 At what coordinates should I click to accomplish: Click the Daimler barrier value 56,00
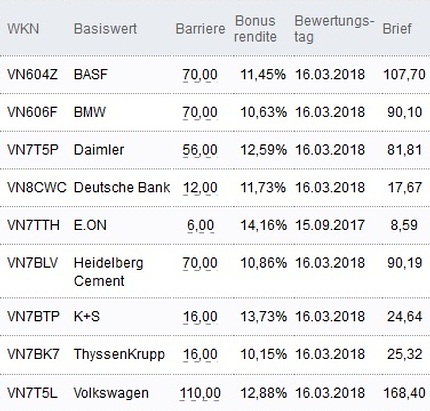tap(200, 150)
